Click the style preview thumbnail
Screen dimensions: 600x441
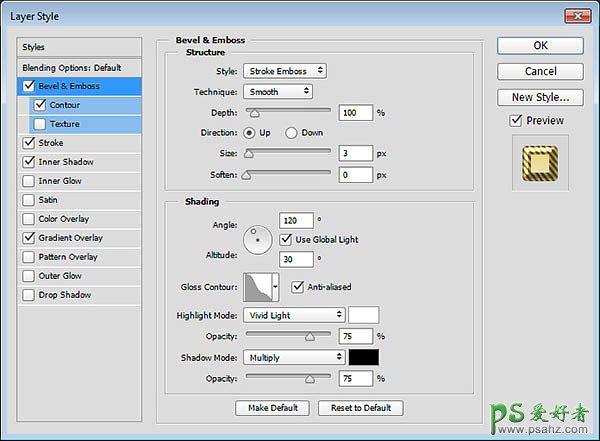coord(540,166)
